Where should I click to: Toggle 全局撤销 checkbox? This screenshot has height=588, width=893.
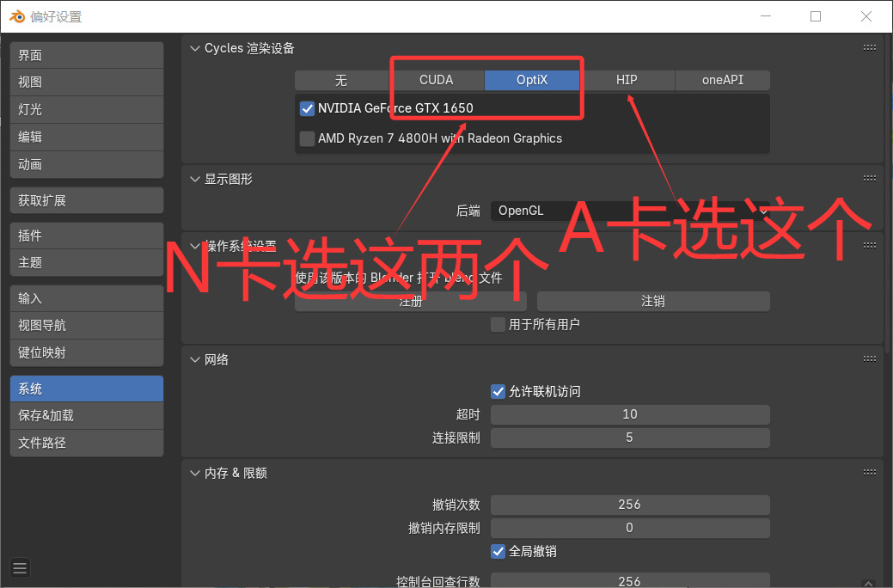(x=498, y=552)
